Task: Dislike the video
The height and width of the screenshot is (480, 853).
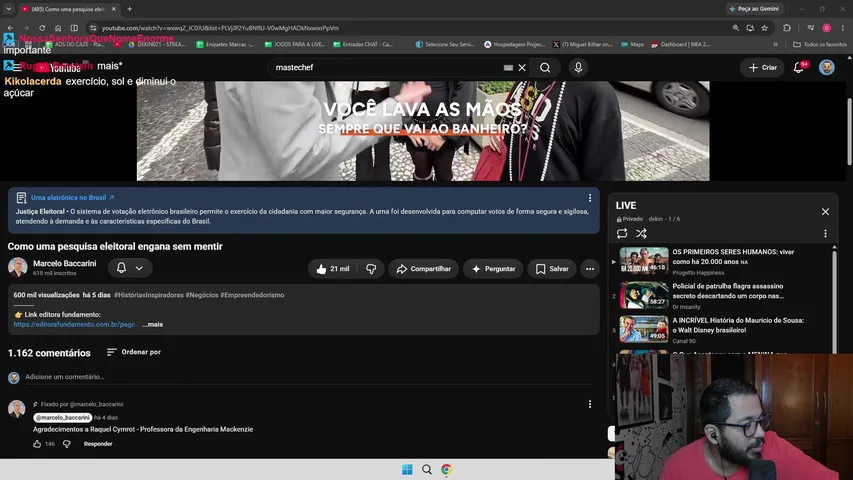Action: (371, 269)
